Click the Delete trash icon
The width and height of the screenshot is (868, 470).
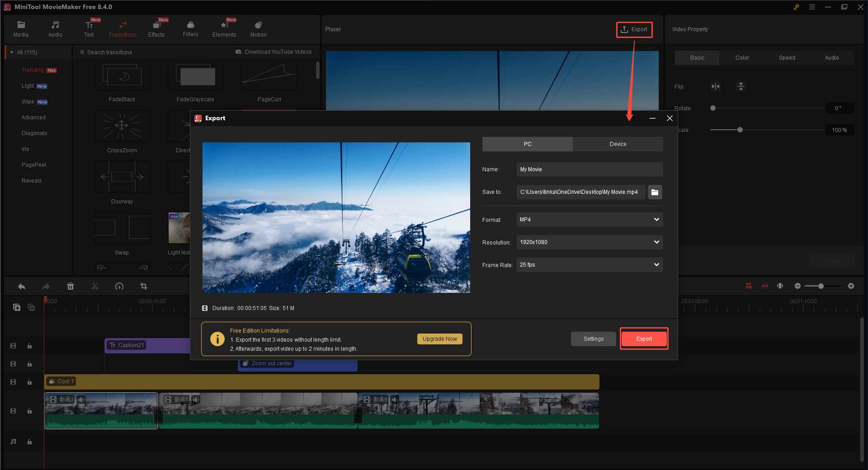tap(71, 286)
